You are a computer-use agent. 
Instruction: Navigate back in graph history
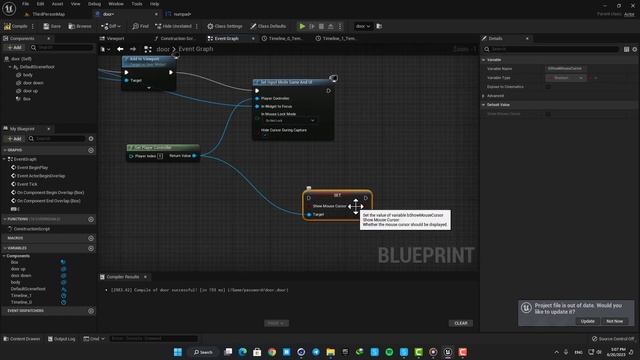pyautogui.click(x=120, y=49)
